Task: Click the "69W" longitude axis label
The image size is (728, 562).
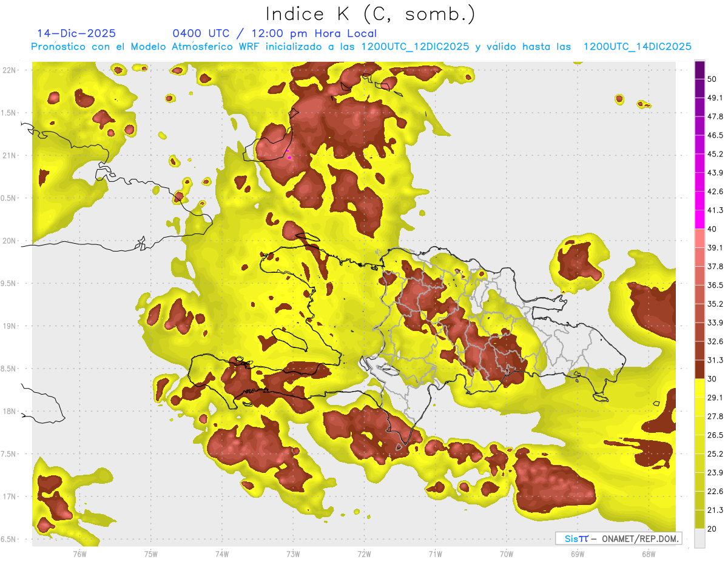Action: pyautogui.click(x=578, y=554)
